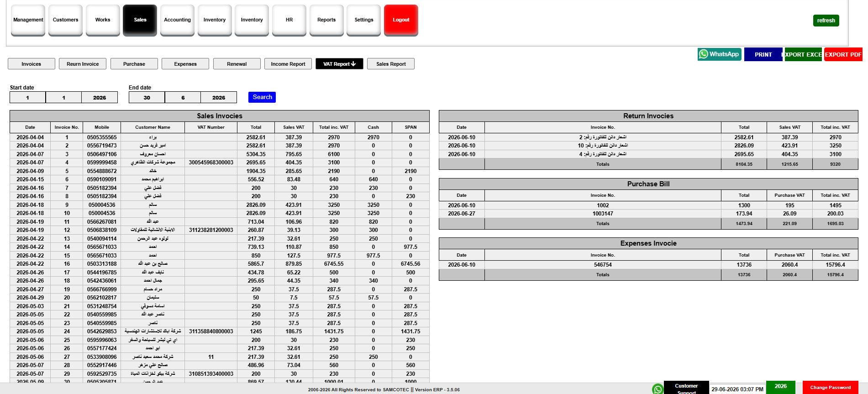The height and width of the screenshot is (394, 868).
Task: Open Customer Support in the footer
Action: [686, 388]
